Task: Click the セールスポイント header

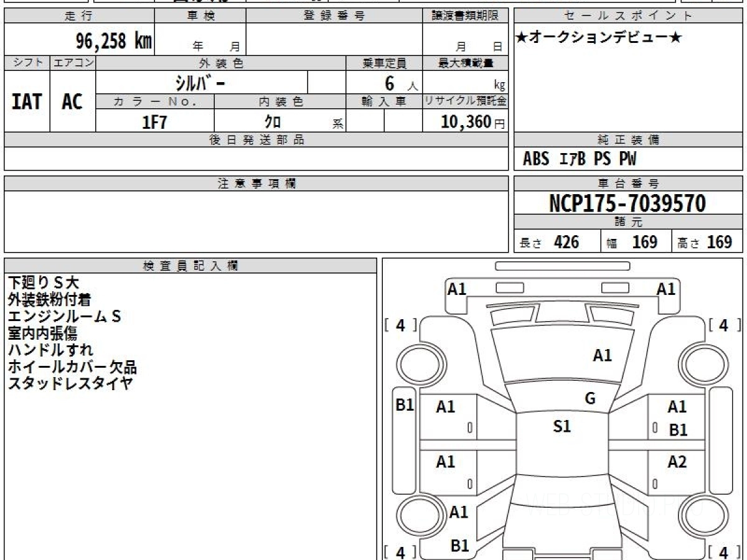Action: 628,16
